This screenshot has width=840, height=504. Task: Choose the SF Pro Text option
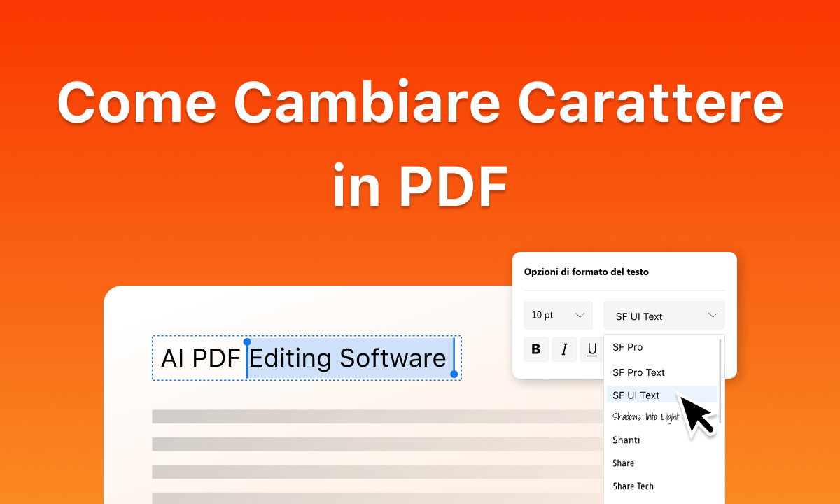[x=637, y=372]
